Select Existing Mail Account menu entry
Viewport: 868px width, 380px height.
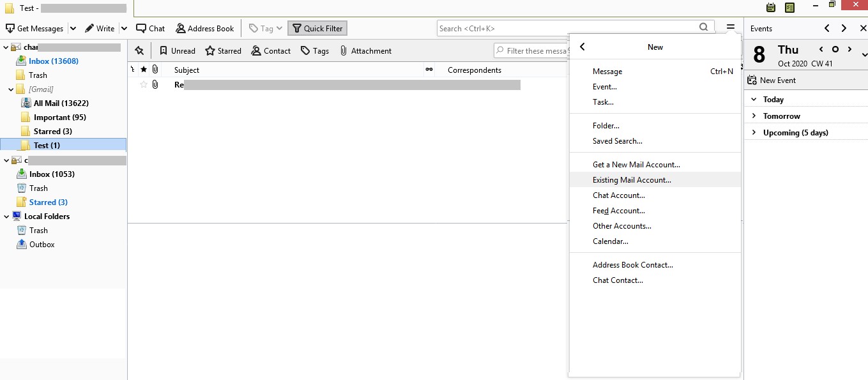click(632, 180)
